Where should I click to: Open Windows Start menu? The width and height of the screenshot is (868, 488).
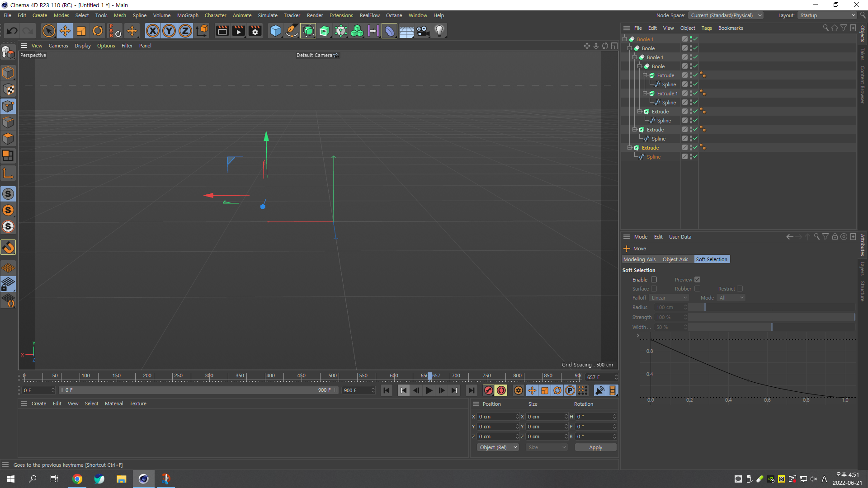click(x=11, y=479)
